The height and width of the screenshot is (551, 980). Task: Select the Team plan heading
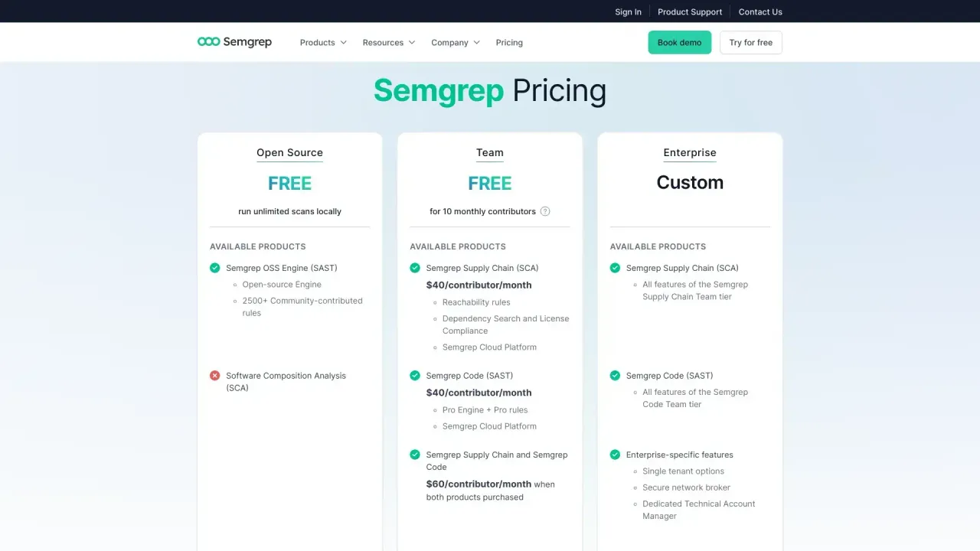pos(490,152)
